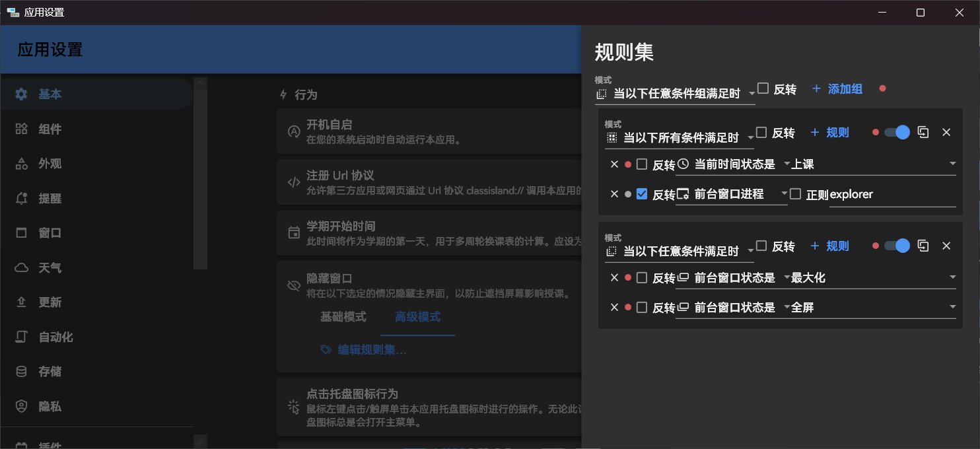Open the 存储 database icon
The height and width of the screenshot is (449, 980).
tap(21, 372)
